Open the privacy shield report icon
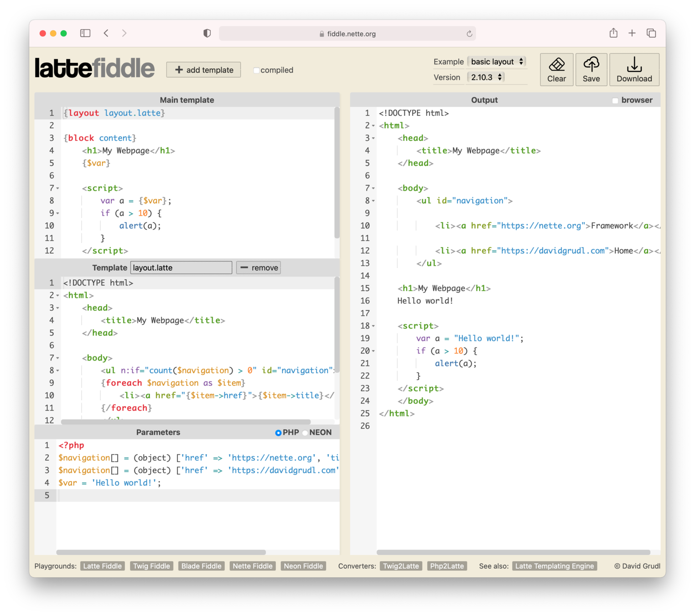Screen dimensions: 695x616 [x=207, y=33]
